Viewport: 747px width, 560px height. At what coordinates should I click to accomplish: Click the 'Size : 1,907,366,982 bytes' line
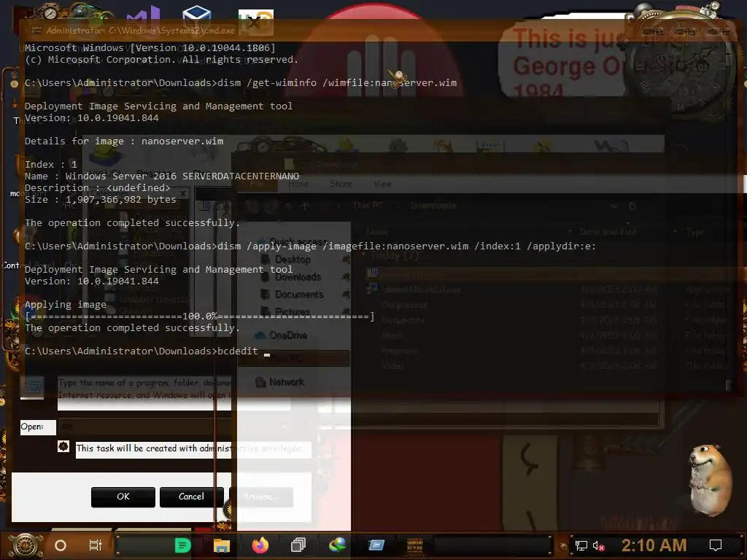click(x=101, y=200)
